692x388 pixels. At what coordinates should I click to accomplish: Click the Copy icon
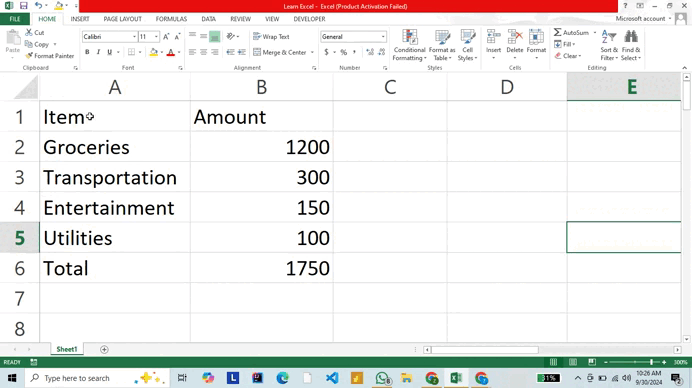coord(29,44)
